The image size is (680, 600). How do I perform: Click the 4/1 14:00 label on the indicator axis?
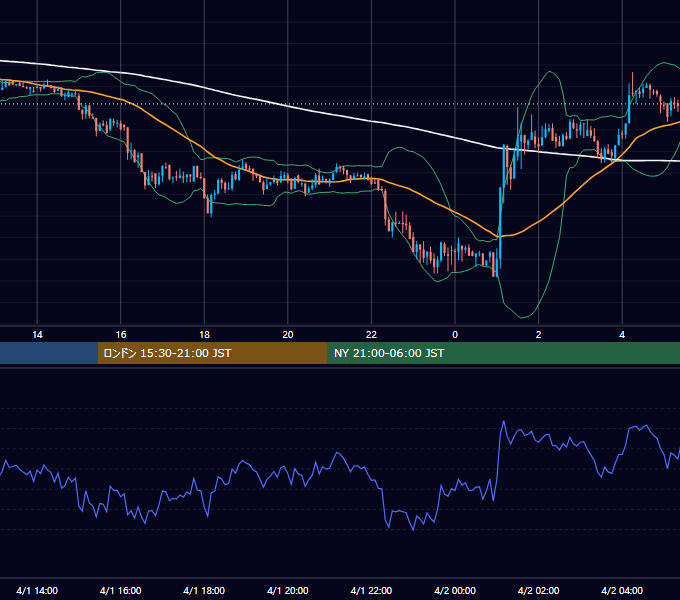tap(37, 590)
